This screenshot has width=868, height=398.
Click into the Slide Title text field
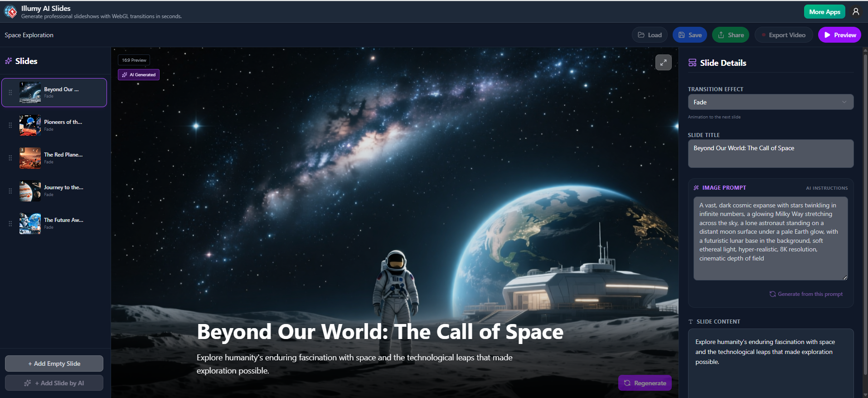click(770, 153)
